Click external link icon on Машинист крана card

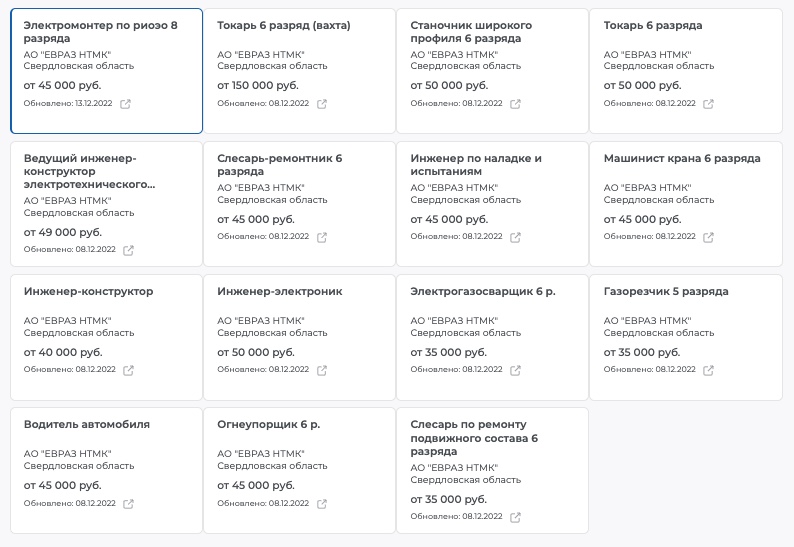point(709,237)
